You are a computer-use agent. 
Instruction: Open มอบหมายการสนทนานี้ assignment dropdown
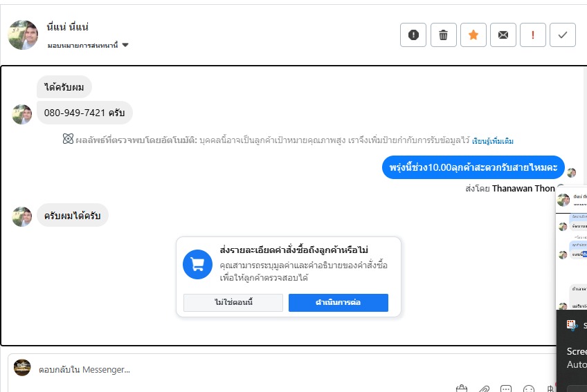pyautogui.click(x=88, y=46)
